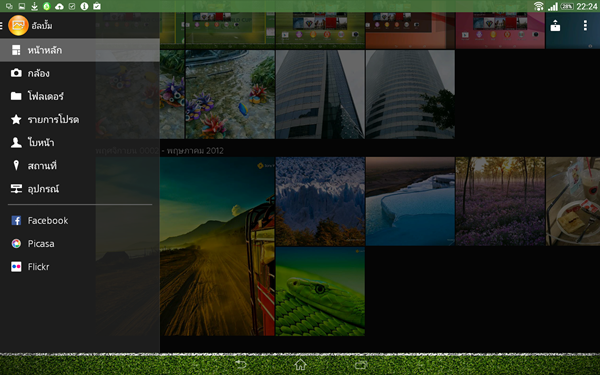600x375 pixels.
Task: Open the purple flower forest photo
Action: click(500, 201)
